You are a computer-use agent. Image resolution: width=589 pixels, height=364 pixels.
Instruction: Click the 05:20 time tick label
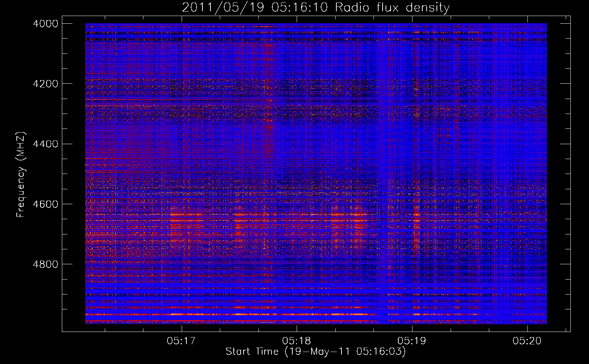coord(527,341)
